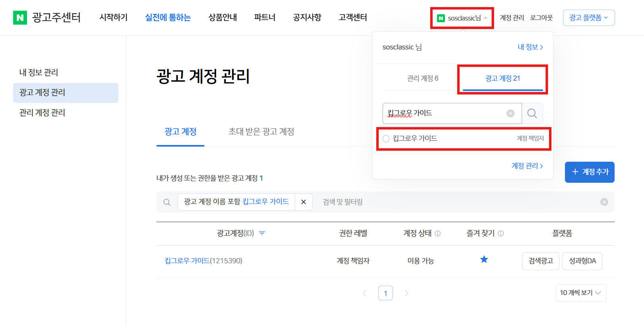Click the 권한 레벨 column header
The image size is (644, 325).
click(353, 234)
